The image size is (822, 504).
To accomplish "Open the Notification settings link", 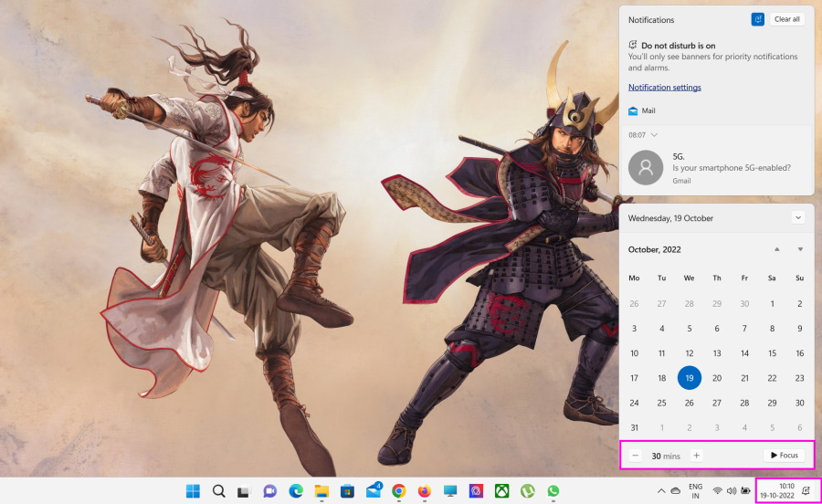I will coord(665,88).
